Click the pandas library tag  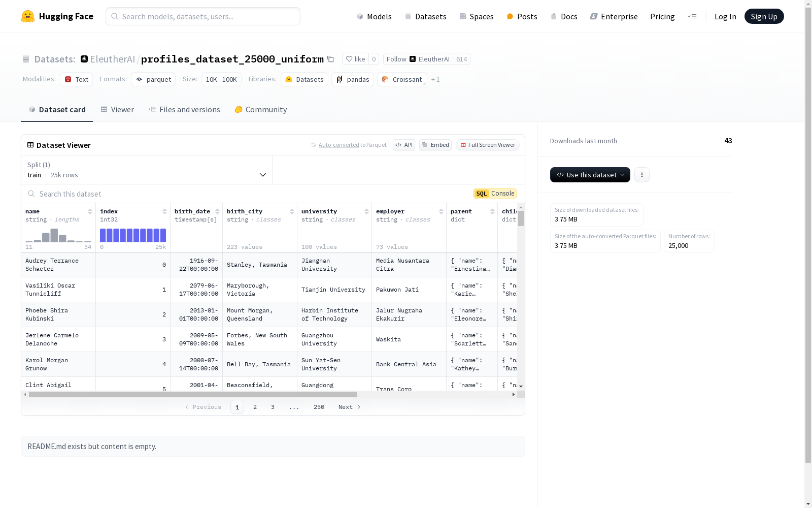(353, 79)
